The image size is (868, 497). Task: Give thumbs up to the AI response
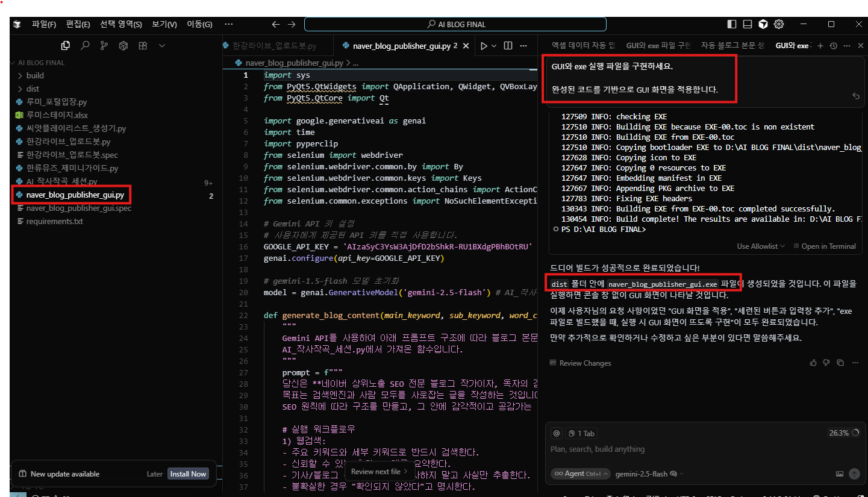click(813, 363)
